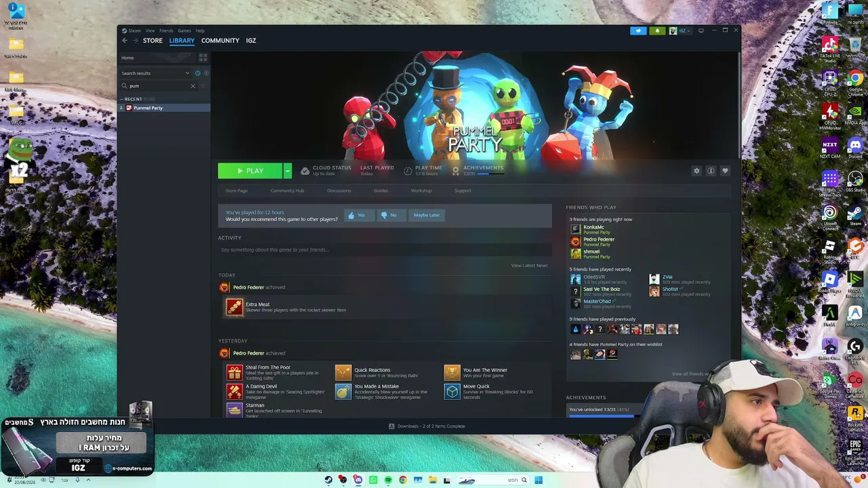Show game info panel icon
This screenshot has height=488, width=868.
(711, 171)
